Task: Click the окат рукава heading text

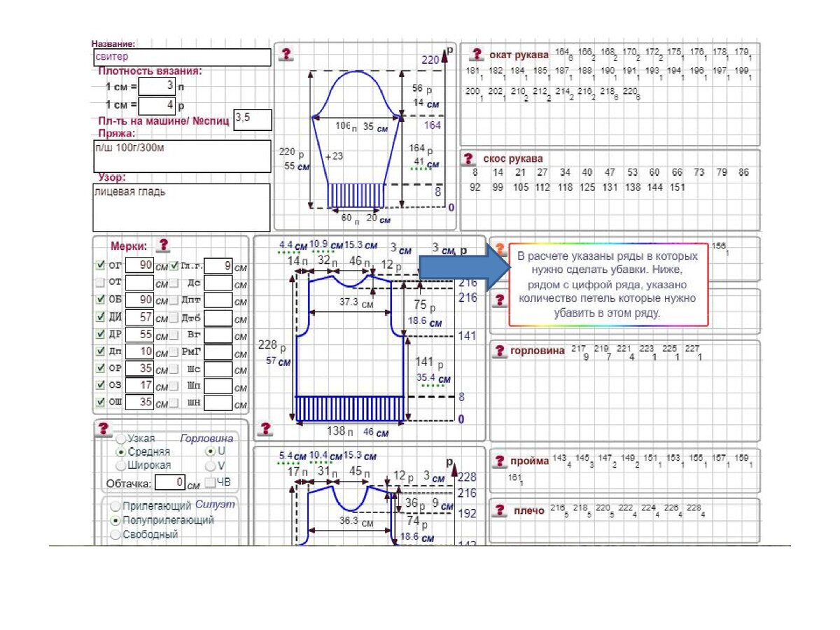Action: coord(519,55)
